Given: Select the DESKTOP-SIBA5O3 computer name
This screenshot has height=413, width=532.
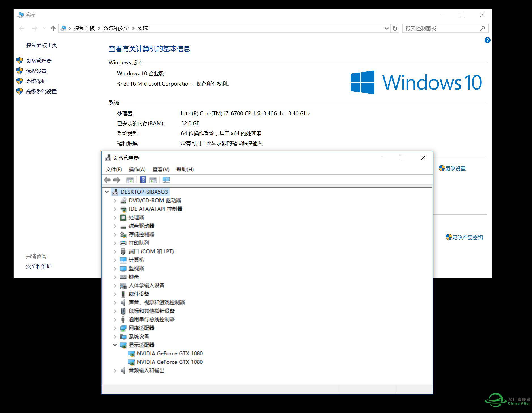Looking at the screenshot, I should [144, 192].
